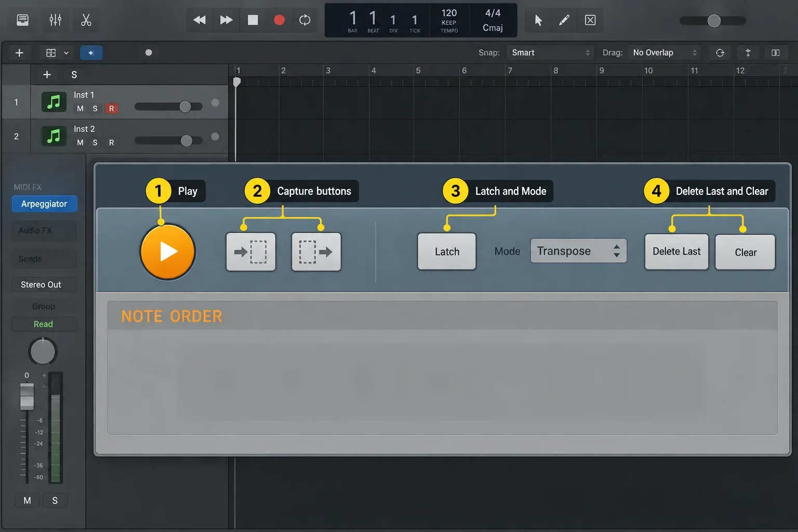This screenshot has height=532, width=798.
Task: Click bar 5 on the timeline ruler
Action: pyautogui.click(x=418, y=71)
